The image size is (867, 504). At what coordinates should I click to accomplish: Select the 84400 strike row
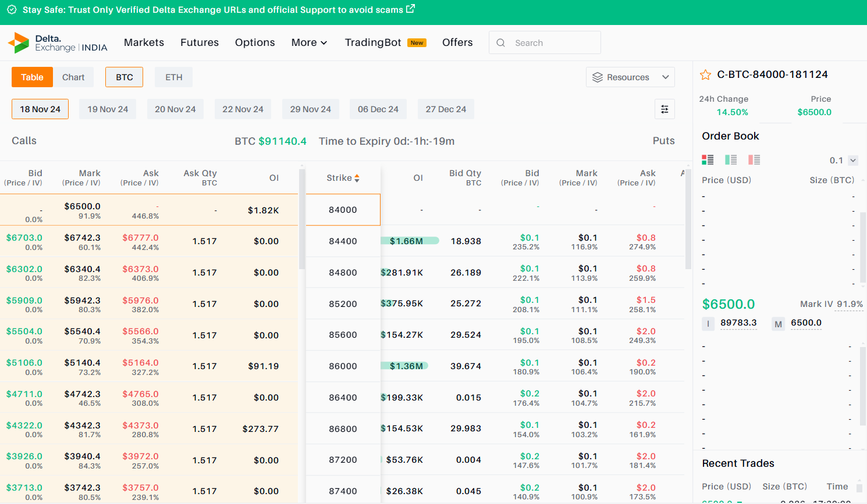click(x=343, y=241)
